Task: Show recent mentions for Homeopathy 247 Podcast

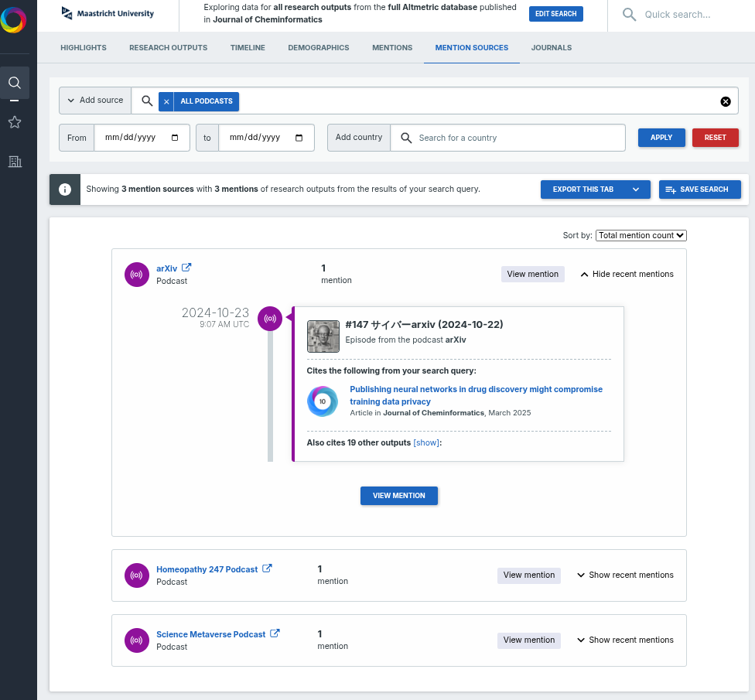Action: 625,575
